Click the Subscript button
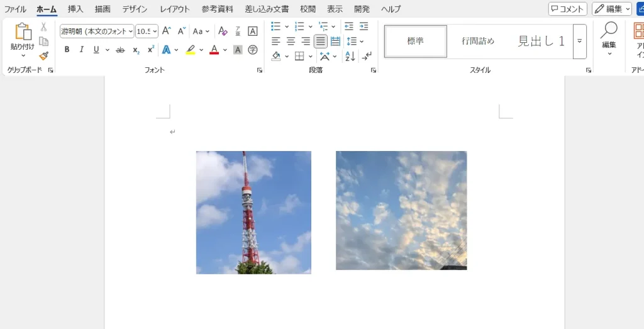The height and width of the screenshot is (329, 644). pos(136,50)
